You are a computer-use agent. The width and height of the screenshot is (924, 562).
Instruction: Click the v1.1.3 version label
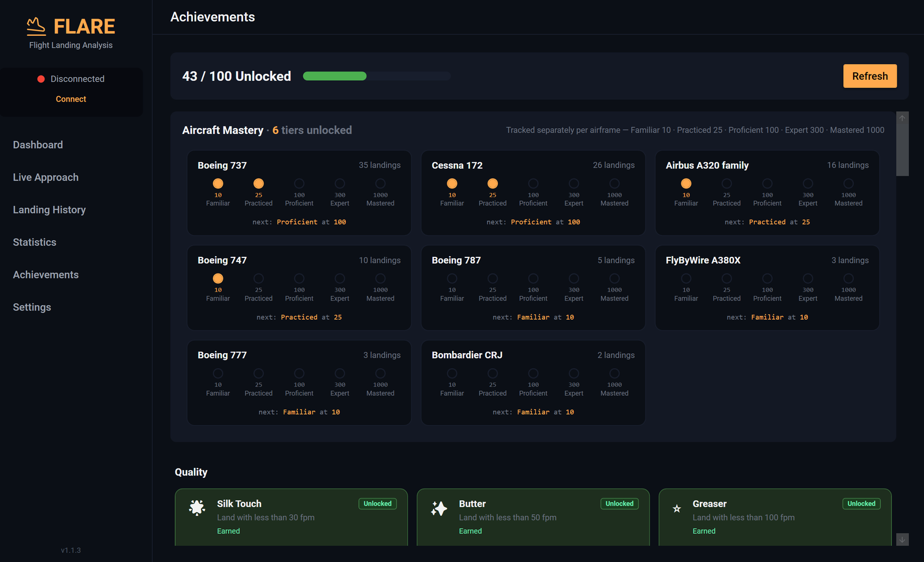coord(71,550)
